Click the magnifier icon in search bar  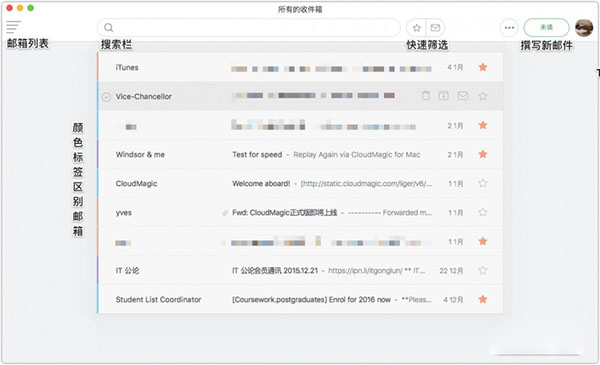point(109,28)
